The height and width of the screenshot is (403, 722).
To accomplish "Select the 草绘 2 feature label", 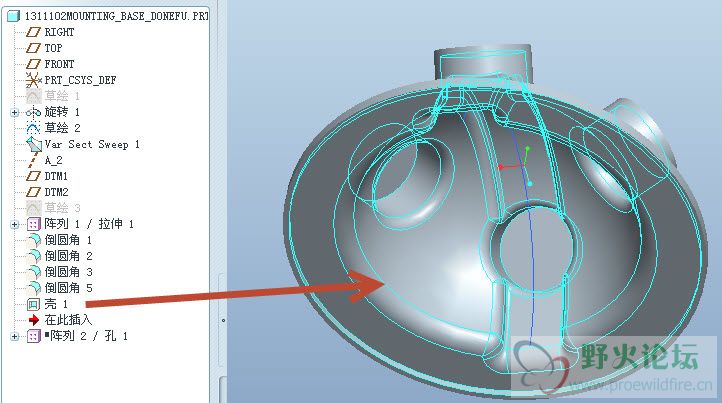I will [62, 128].
